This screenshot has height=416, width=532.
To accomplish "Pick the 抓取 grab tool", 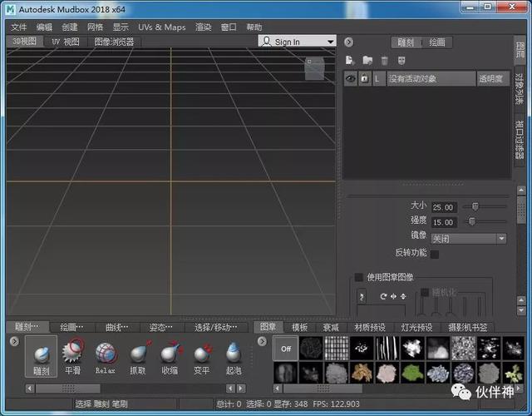I will (138, 357).
